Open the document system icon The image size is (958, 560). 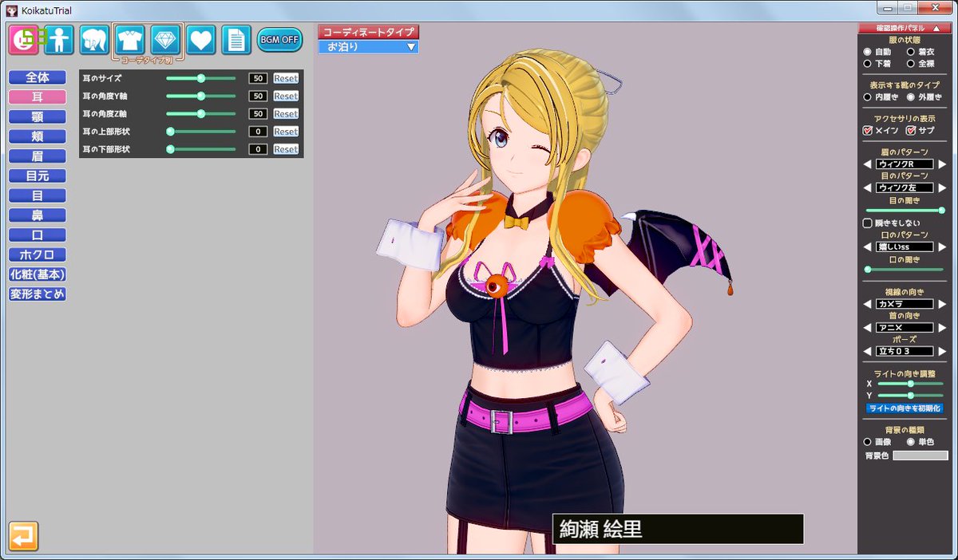pos(236,40)
